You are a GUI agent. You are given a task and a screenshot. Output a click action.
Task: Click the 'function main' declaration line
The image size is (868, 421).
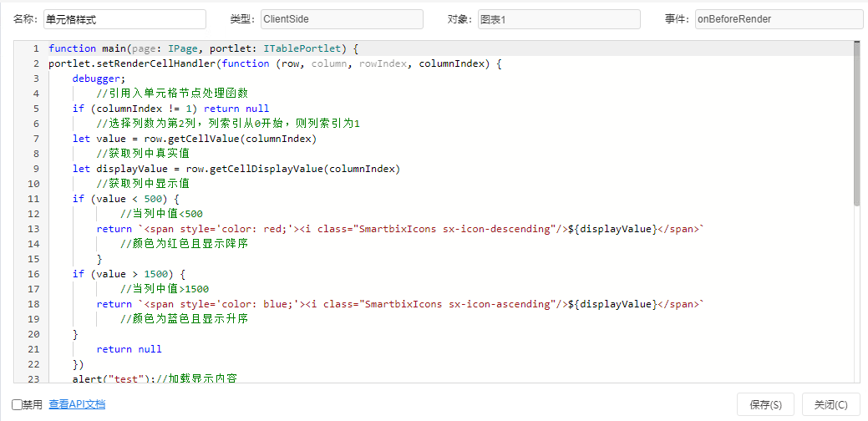coord(205,48)
